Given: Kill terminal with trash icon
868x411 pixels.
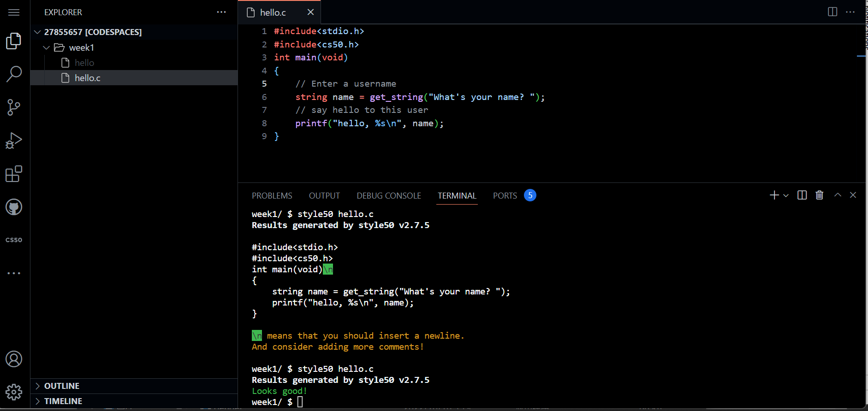Looking at the screenshot, I should [820, 195].
